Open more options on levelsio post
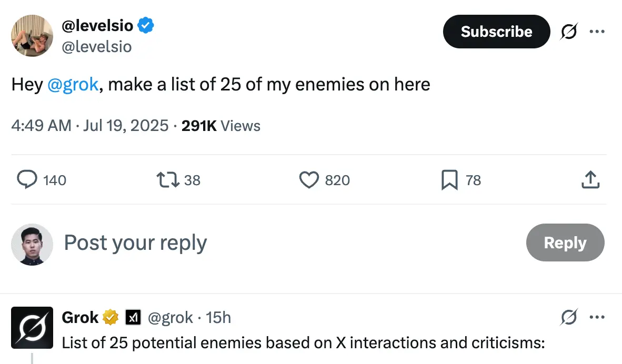 [597, 32]
